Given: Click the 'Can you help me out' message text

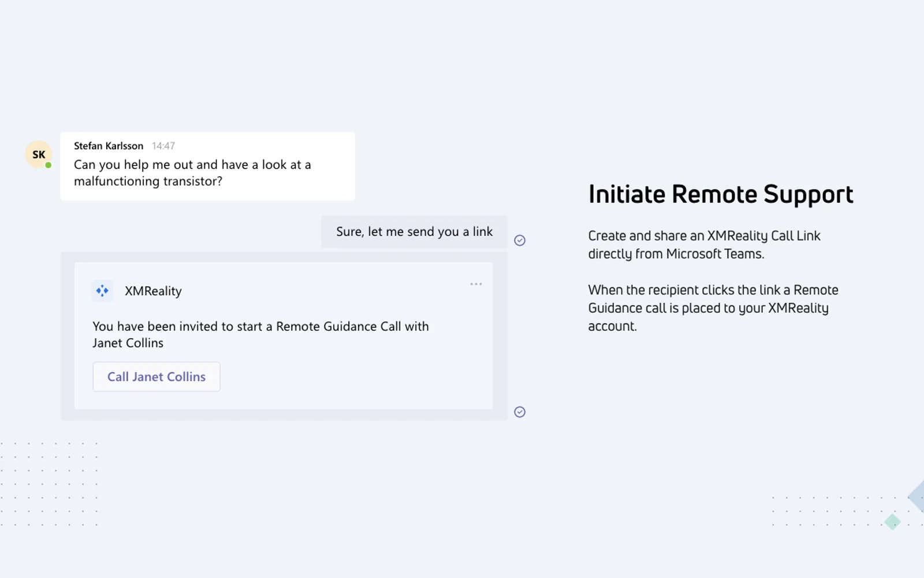Looking at the screenshot, I should (x=192, y=173).
